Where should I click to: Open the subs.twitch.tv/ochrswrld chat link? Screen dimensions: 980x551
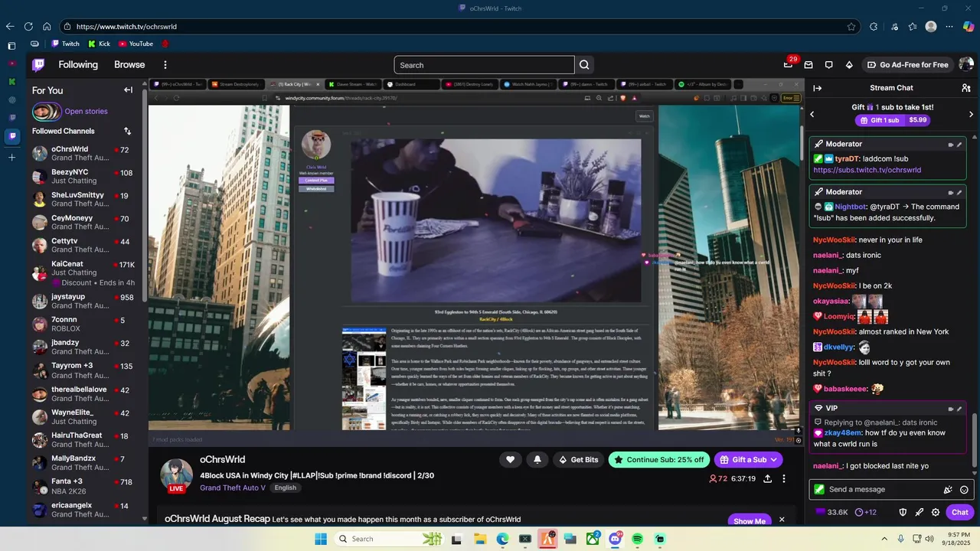click(x=867, y=170)
